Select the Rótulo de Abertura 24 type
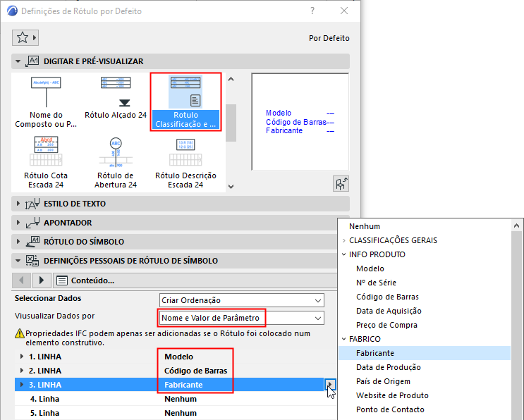 click(116, 163)
